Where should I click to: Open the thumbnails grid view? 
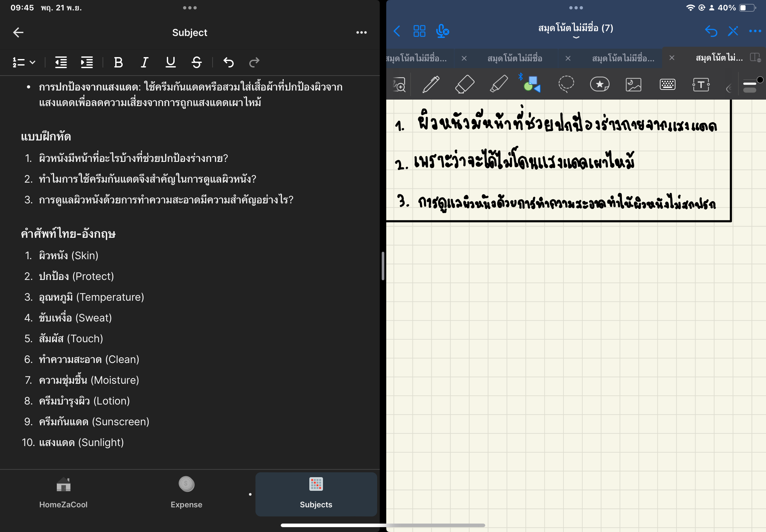pos(419,31)
